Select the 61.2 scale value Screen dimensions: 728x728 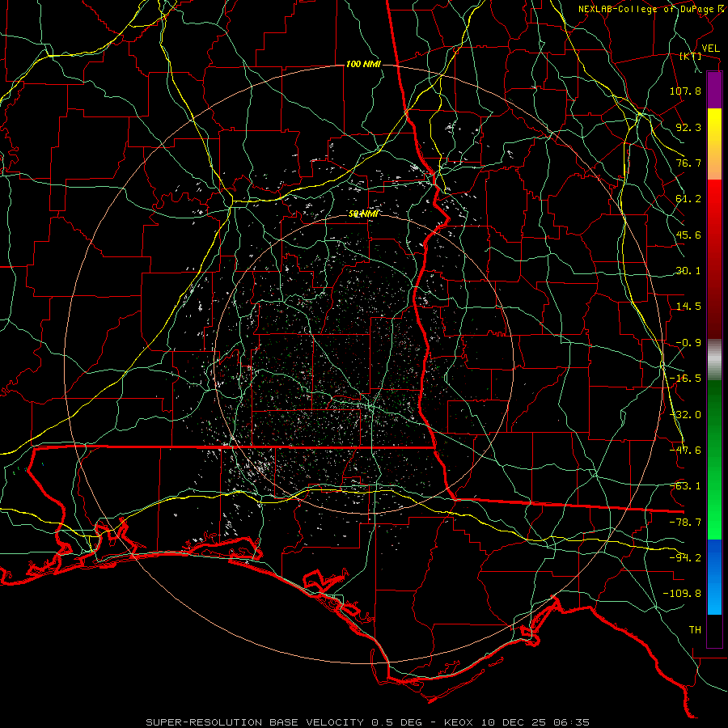pos(688,199)
